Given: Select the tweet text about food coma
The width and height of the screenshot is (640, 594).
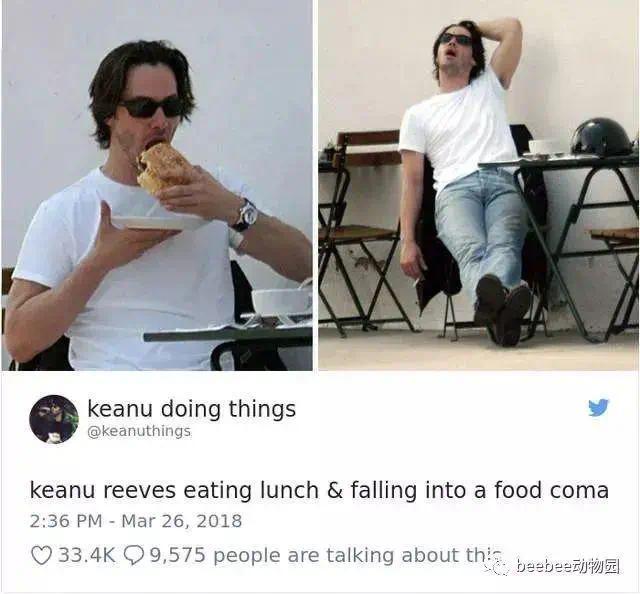Looking at the screenshot, I should point(319,489).
